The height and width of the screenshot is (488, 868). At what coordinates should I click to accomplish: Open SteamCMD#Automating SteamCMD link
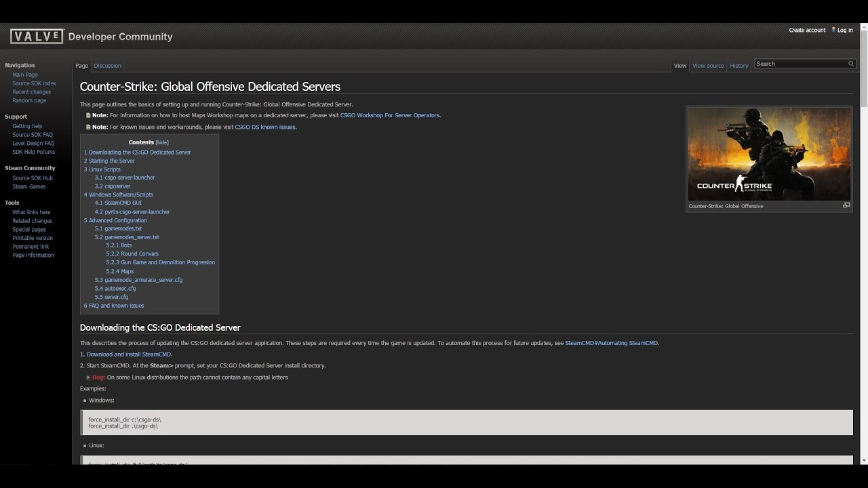click(x=612, y=343)
